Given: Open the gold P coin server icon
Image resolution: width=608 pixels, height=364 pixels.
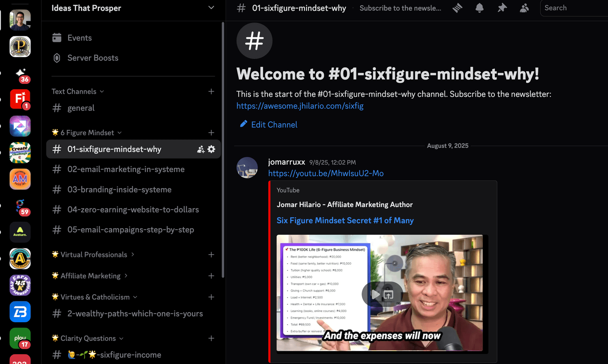Looking at the screenshot, I should pyautogui.click(x=20, y=47).
